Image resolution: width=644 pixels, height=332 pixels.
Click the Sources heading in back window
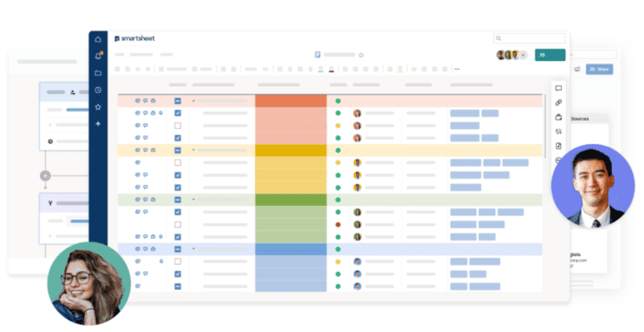[580, 119]
